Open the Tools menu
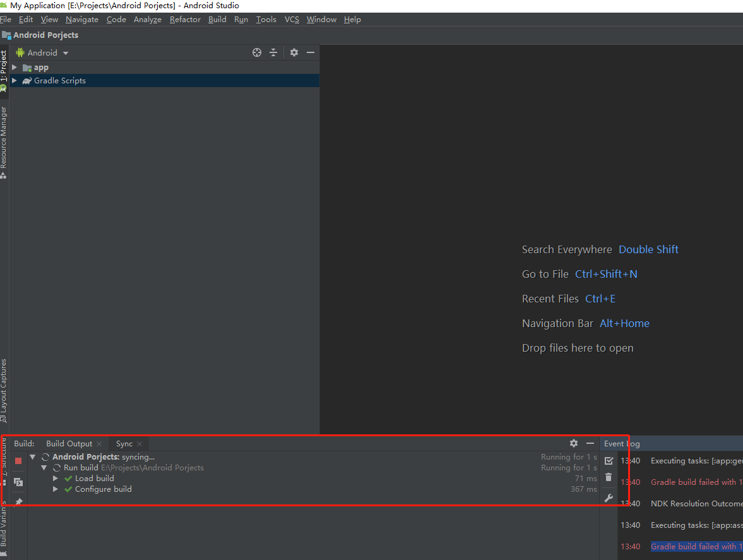This screenshot has height=560, width=743. pyautogui.click(x=266, y=20)
